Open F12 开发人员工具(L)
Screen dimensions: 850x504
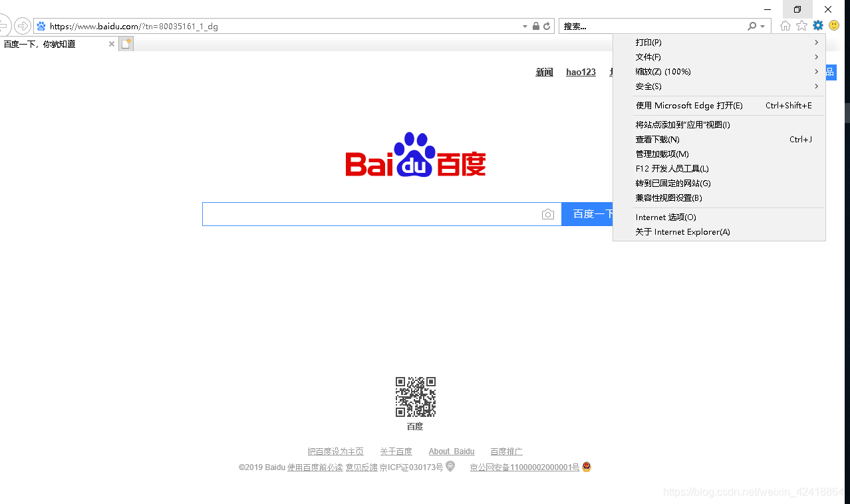pos(719,168)
